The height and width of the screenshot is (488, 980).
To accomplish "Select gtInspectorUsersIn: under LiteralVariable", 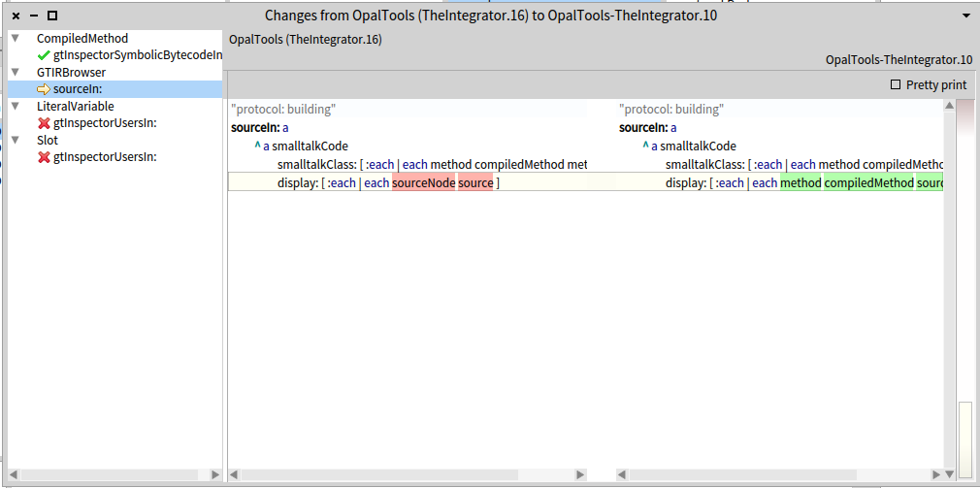I will click(x=115, y=123).
